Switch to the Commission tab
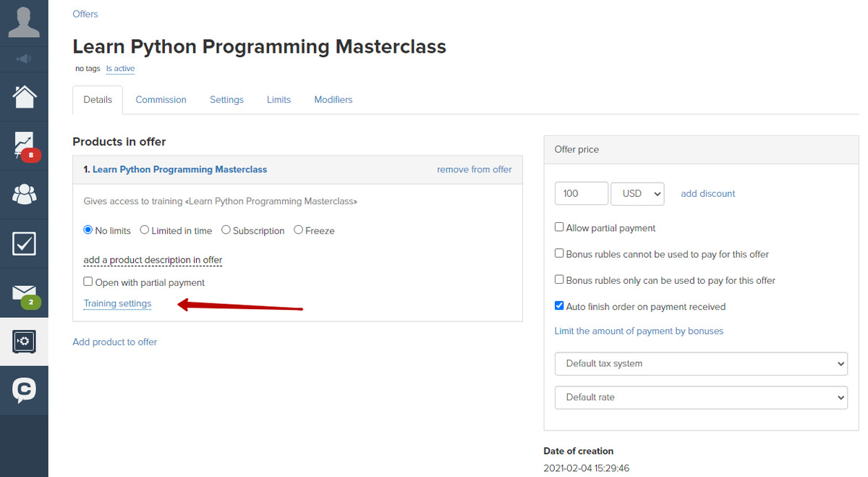868x477 pixels. coord(161,100)
